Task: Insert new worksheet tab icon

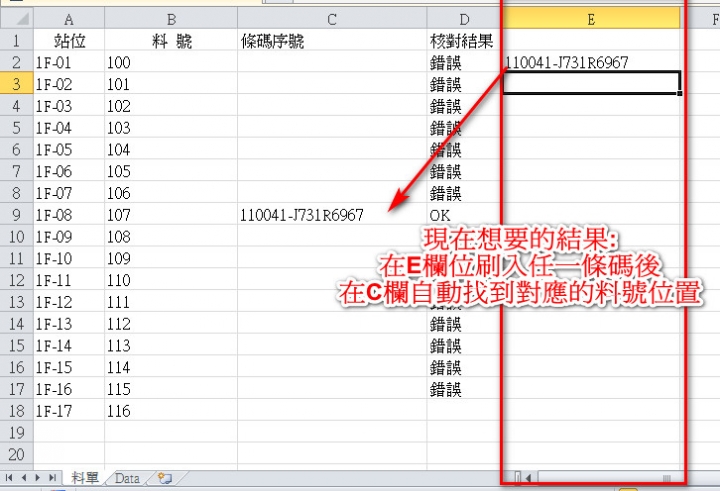Action: 164,478
